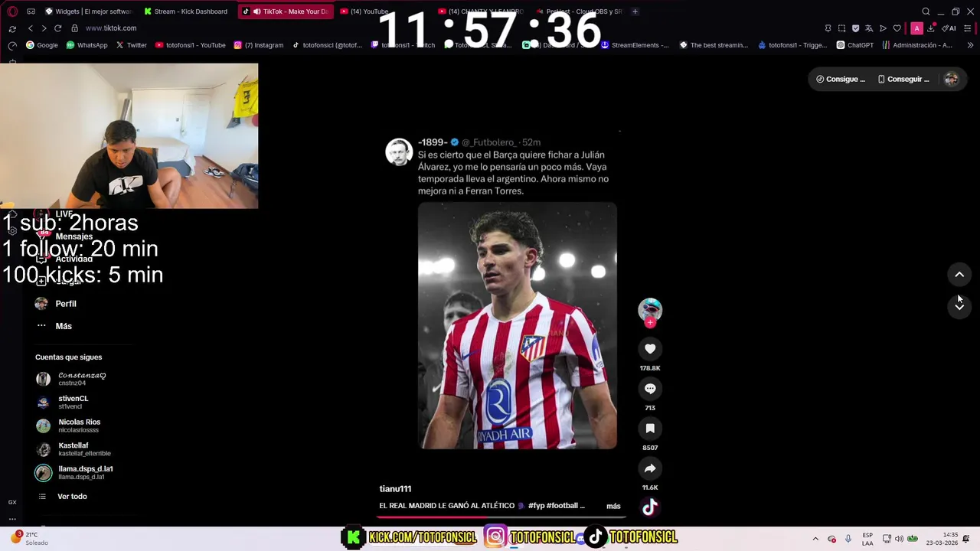980x551 pixels.
Task: Expand the caption with más link
Action: tap(613, 506)
